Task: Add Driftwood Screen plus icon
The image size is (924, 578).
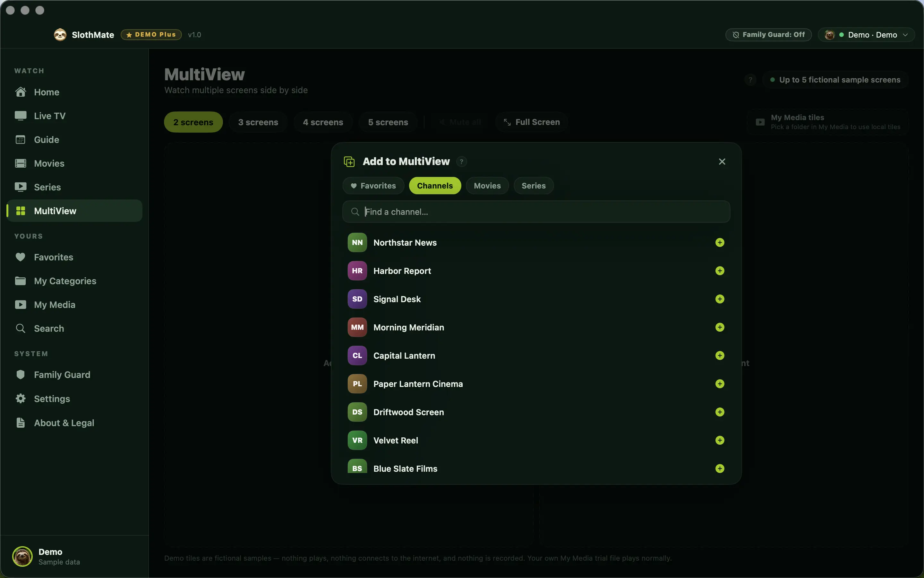Action: (x=720, y=412)
